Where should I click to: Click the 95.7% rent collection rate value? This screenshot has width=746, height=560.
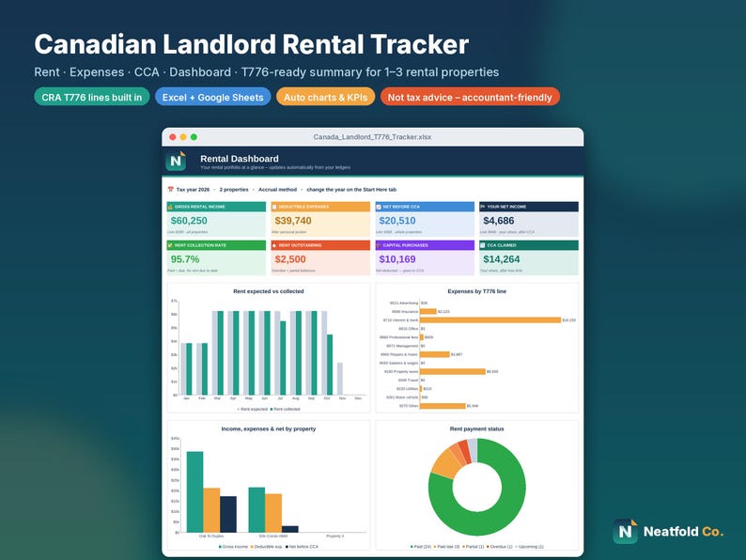185,259
